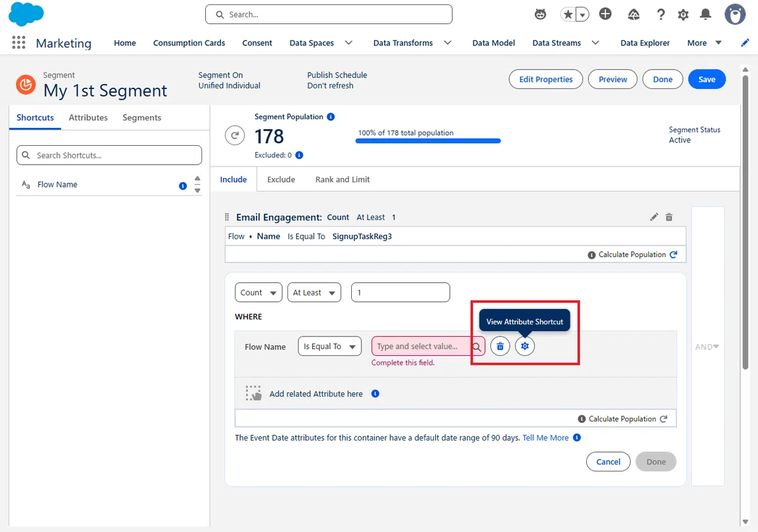Expand the Data Streams nav chevron

(x=595, y=43)
